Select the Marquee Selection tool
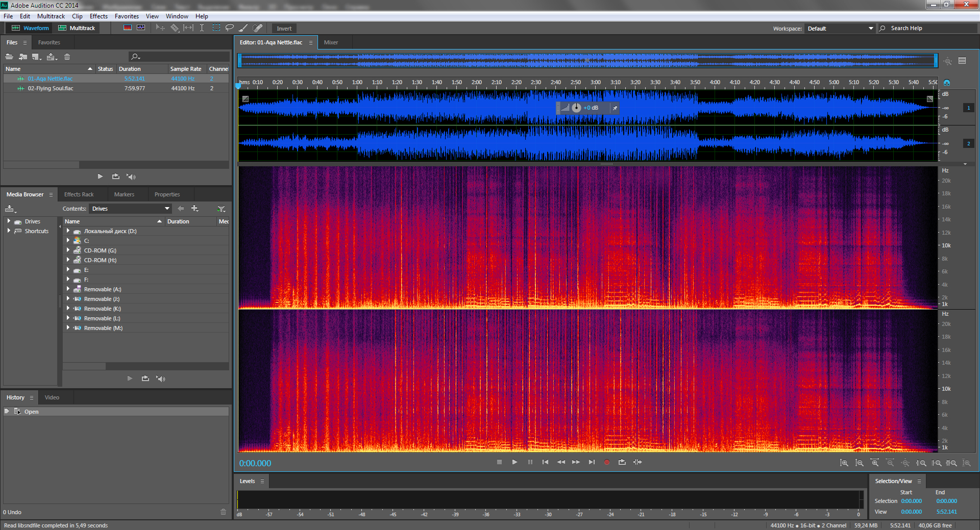This screenshot has width=980, height=530. [216, 28]
